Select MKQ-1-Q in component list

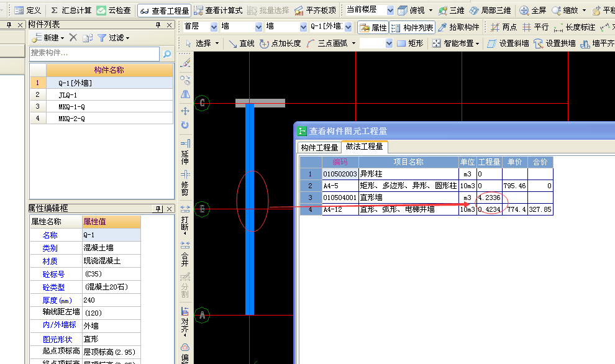(109, 106)
